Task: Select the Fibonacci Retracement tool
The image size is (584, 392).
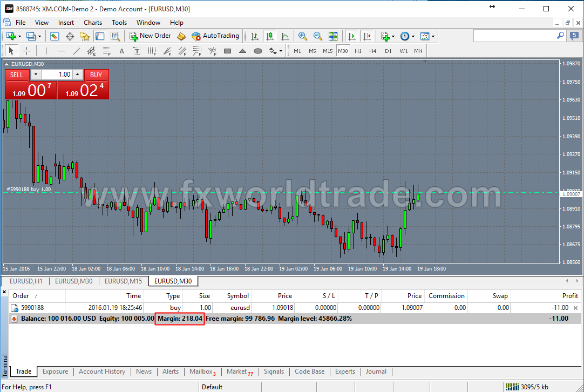Action: click(x=107, y=51)
